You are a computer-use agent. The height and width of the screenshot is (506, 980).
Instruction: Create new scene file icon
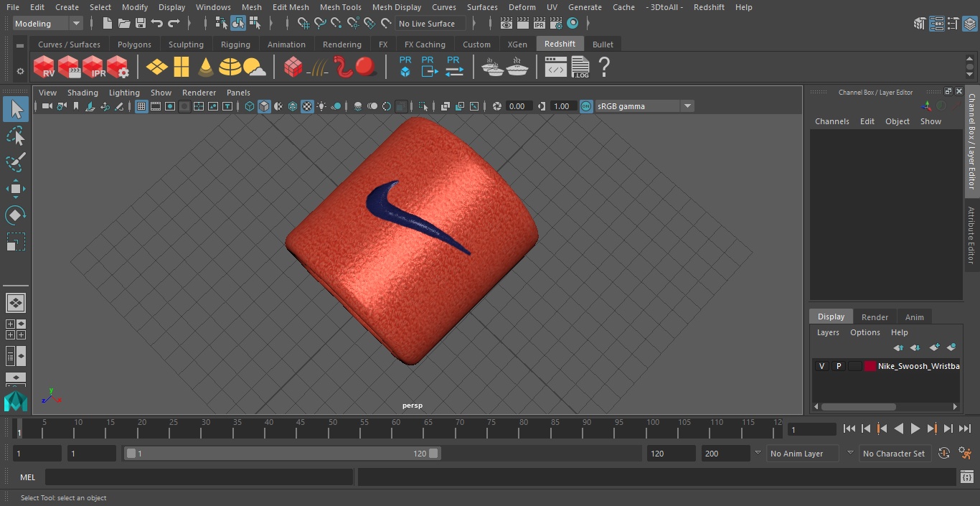coord(107,24)
